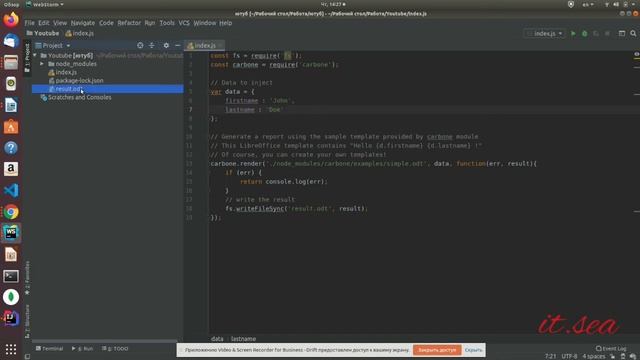Collapse all with the Project panel divider icon

coord(151,45)
